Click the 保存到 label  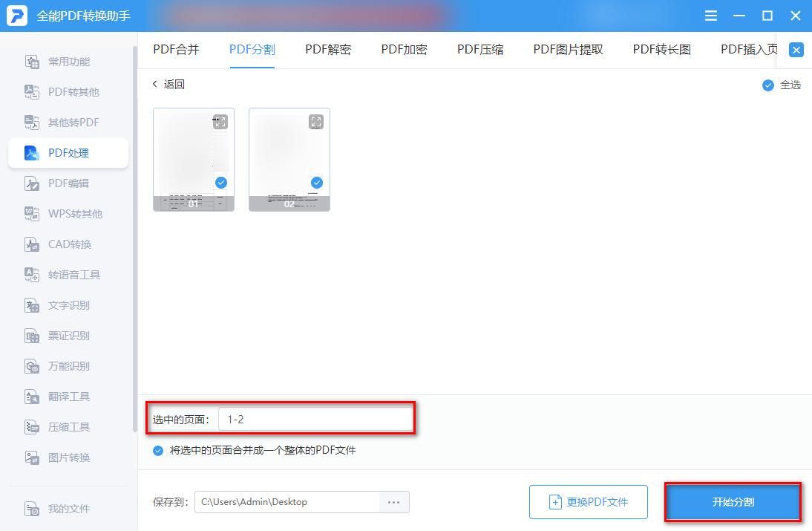tap(171, 502)
